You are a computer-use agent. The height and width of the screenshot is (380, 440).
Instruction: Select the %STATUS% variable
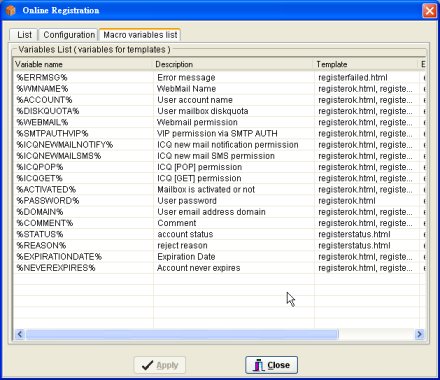(40, 234)
